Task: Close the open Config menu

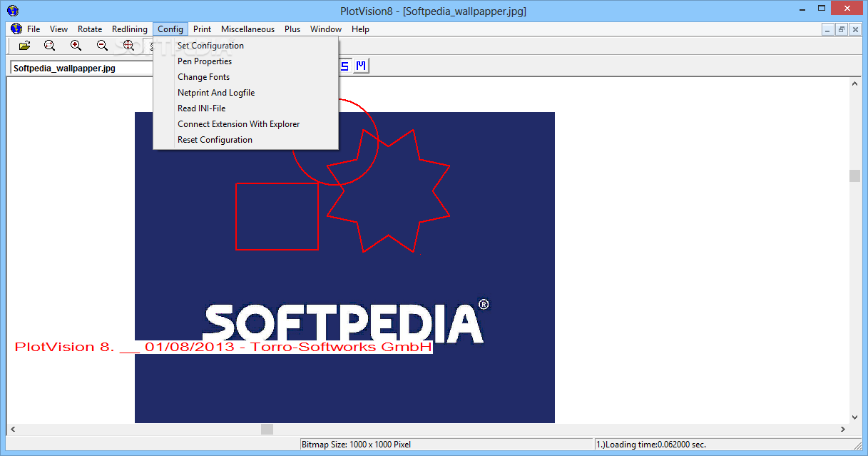Action: coord(170,29)
